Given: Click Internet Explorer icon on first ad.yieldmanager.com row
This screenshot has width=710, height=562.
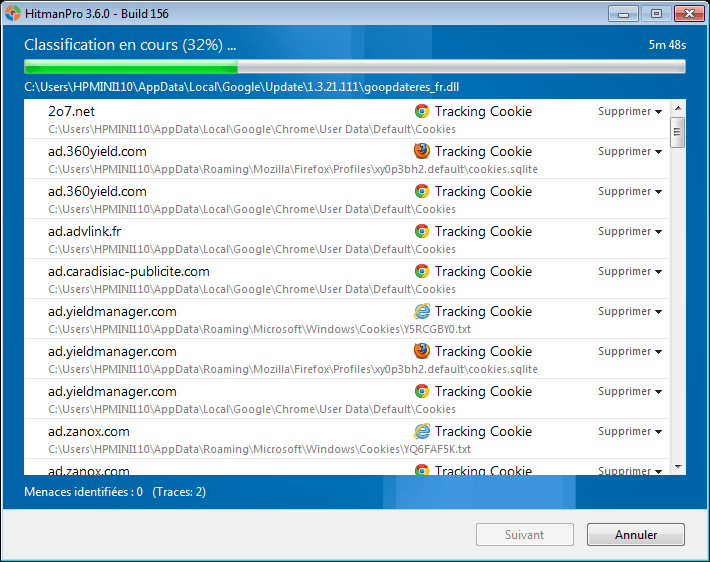Looking at the screenshot, I should (422, 311).
